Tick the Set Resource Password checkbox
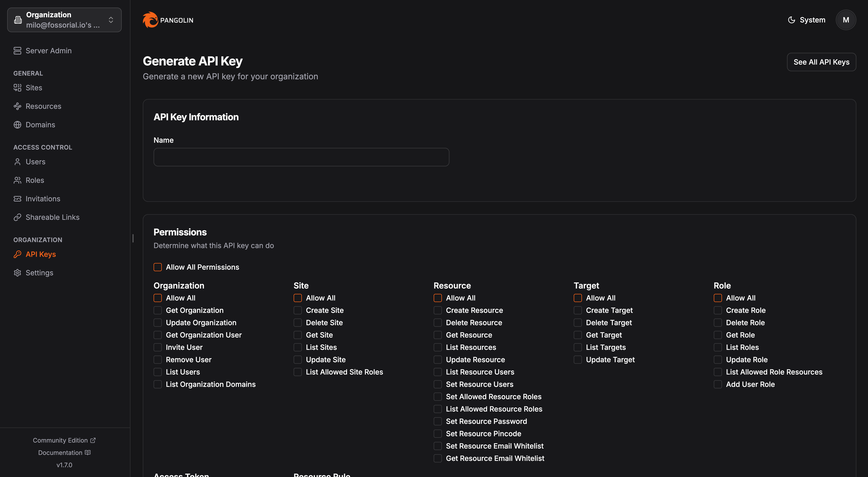Image resolution: width=868 pixels, height=477 pixels. [x=438, y=421]
